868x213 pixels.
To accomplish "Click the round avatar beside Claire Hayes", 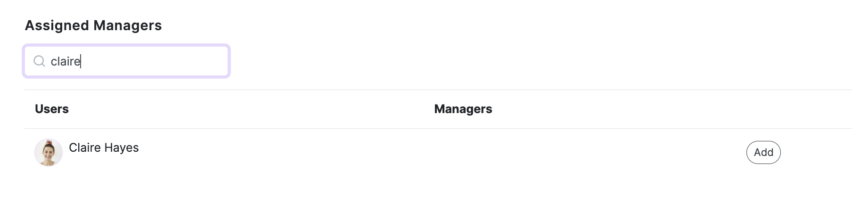I will pos(49,152).
